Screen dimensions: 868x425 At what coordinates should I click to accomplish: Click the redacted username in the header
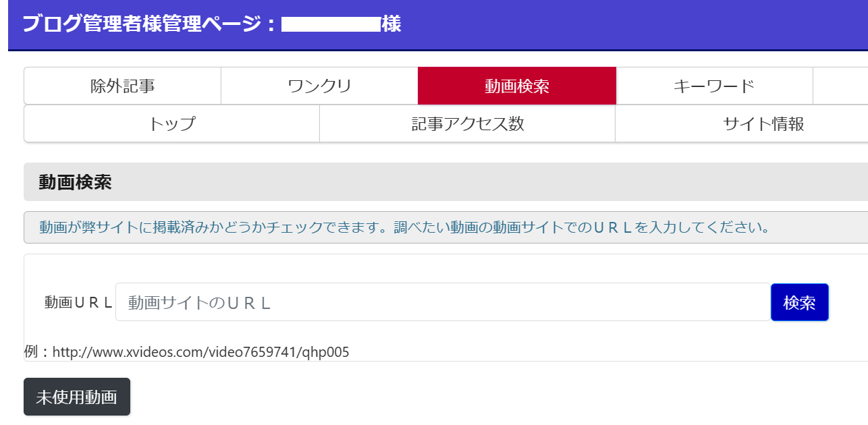point(331,25)
